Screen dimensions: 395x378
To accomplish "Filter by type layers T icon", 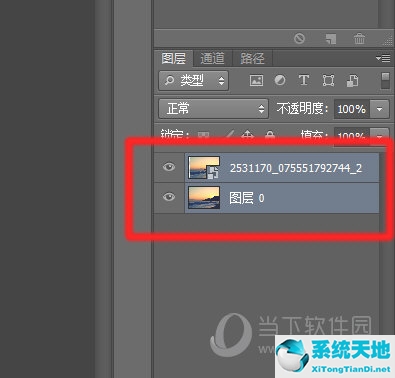I will tap(304, 80).
